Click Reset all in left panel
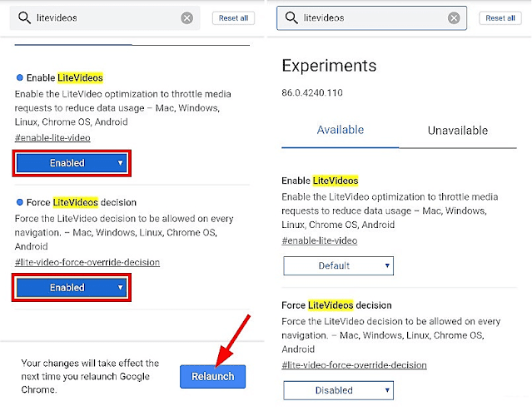This screenshot has width=532, height=411. point(233,18)
